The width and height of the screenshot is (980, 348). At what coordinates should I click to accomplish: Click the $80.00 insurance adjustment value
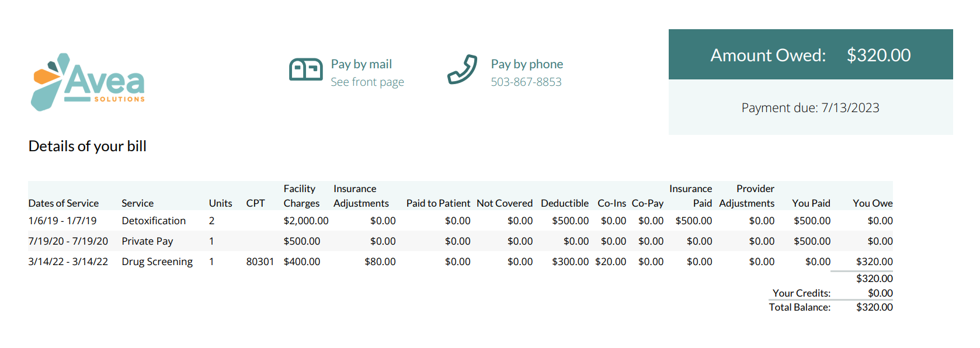380,262
